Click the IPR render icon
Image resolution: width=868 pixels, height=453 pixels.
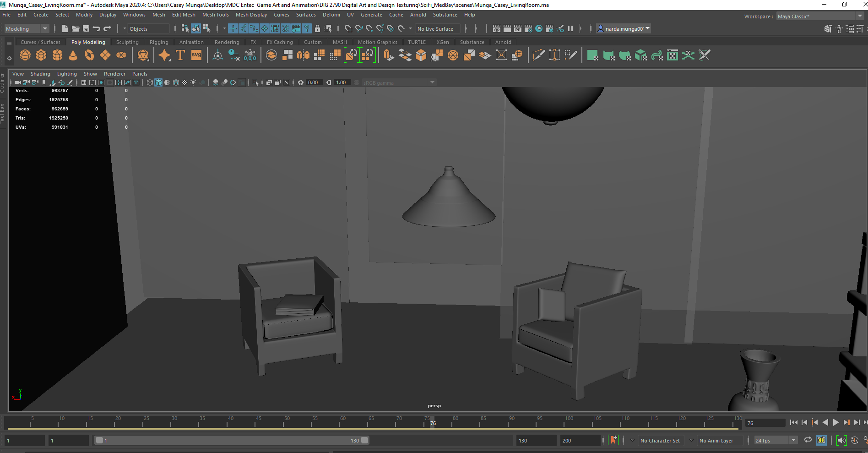click(518, 28)
